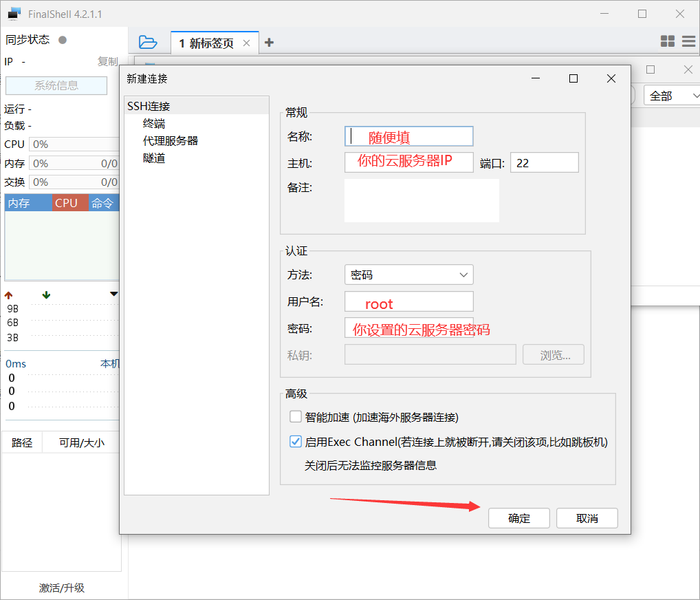
Task: Open the 全部 filter dropdown behind dialog
Action: (672, 96)
